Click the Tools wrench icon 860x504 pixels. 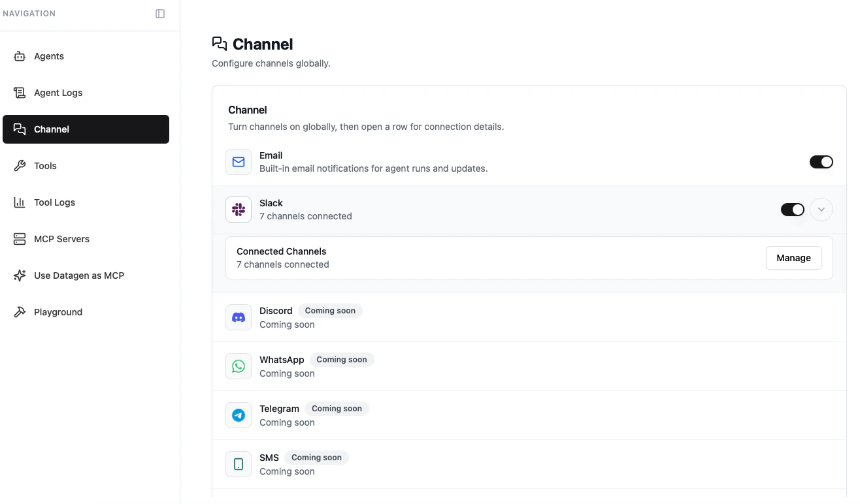20,166
